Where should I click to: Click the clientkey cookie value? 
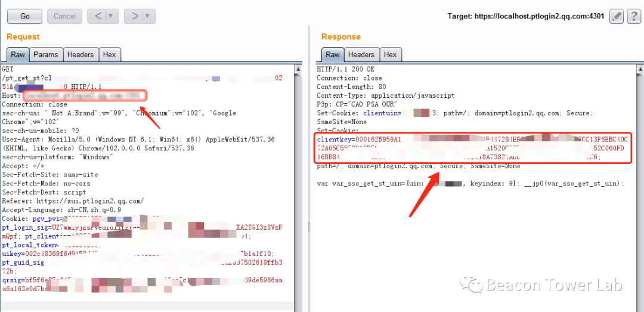[473, 149]
